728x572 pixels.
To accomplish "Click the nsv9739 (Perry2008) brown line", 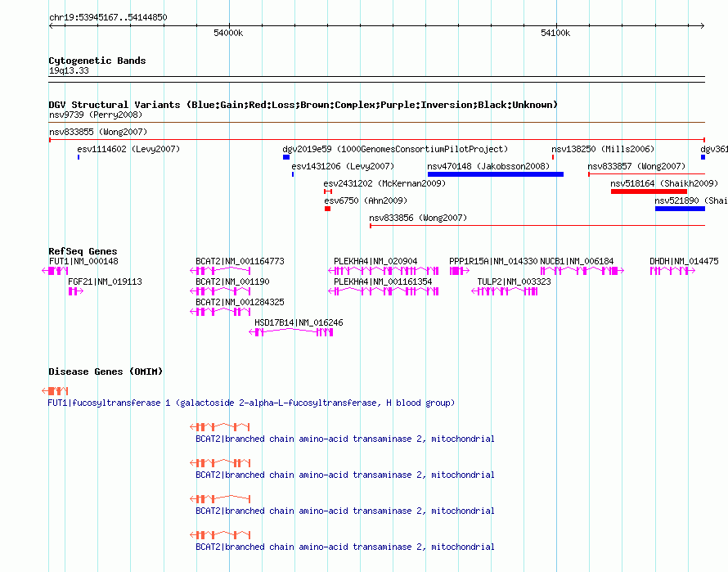I will (377, 123).
